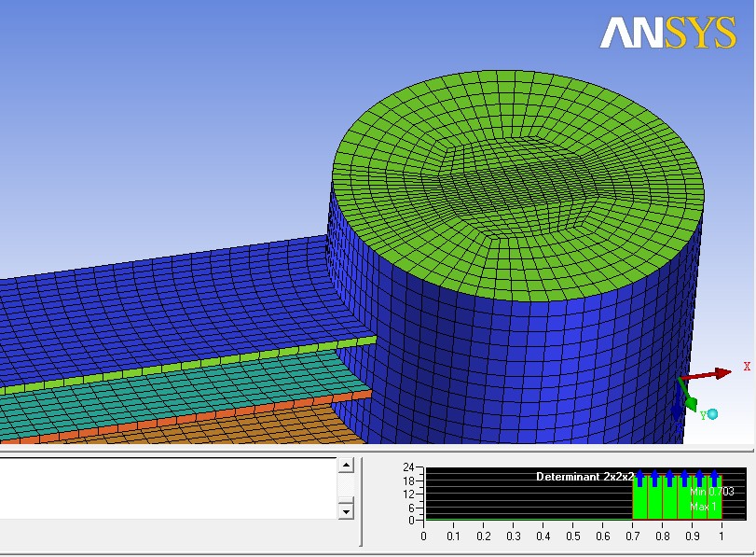
Task: Select the histogram bar starting at 0.7
Action: point(638,499)
